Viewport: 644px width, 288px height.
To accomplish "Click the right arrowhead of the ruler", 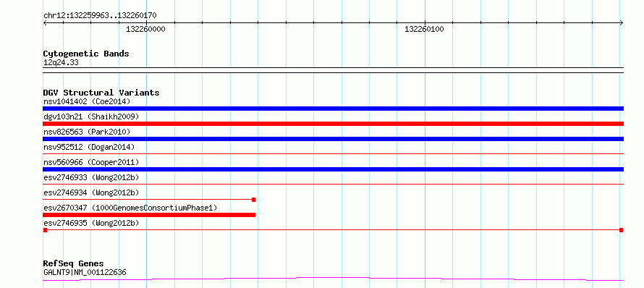I will tap(622, 23).
